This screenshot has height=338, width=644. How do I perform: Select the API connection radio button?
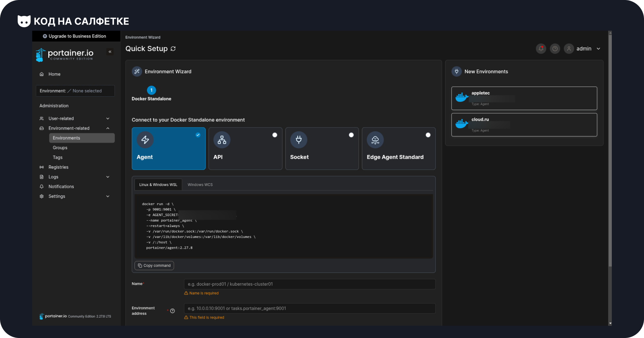pos(275,135)
